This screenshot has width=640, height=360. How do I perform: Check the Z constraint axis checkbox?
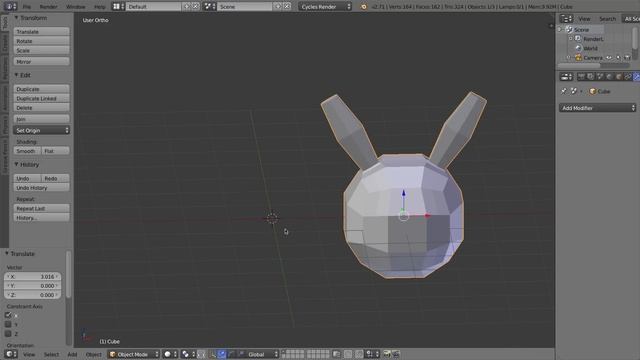tap(8, 334)
